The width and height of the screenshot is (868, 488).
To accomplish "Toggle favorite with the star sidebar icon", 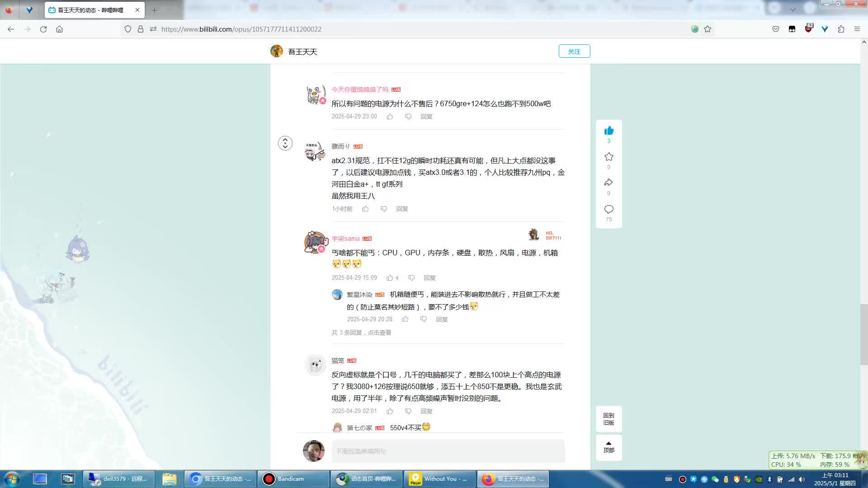I will [609, 156].
